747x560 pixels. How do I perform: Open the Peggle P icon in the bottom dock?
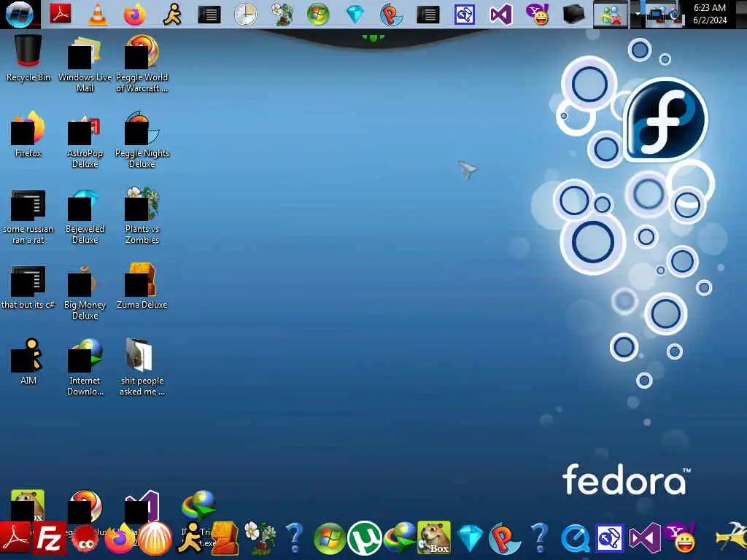tap(504, 539)
